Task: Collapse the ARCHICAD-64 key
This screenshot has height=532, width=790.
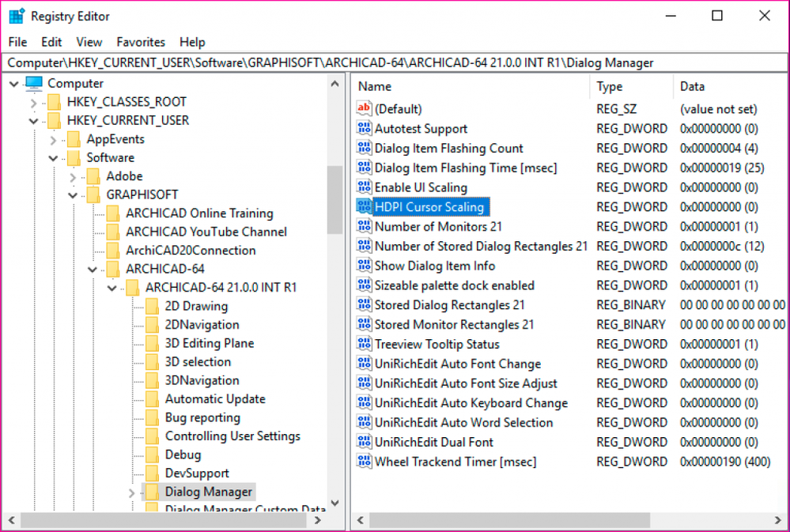Action: tap(93, 270)
